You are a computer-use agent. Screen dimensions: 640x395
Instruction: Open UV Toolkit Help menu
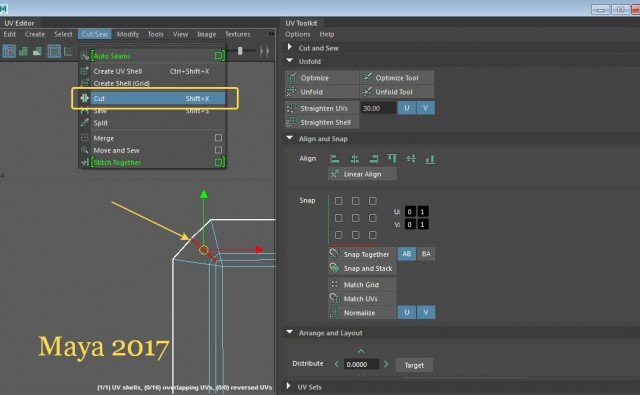click(327, 34)
